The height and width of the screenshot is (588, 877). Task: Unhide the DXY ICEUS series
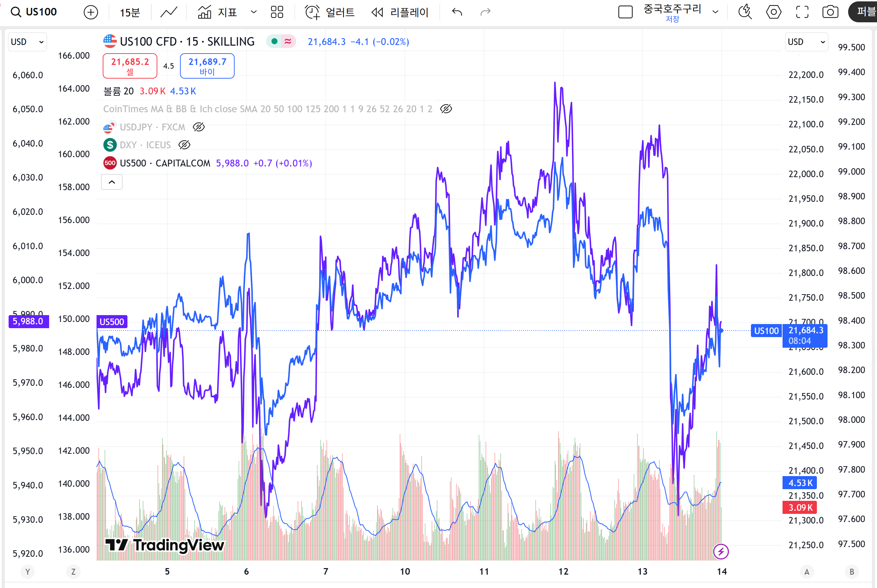click(184, 145)
